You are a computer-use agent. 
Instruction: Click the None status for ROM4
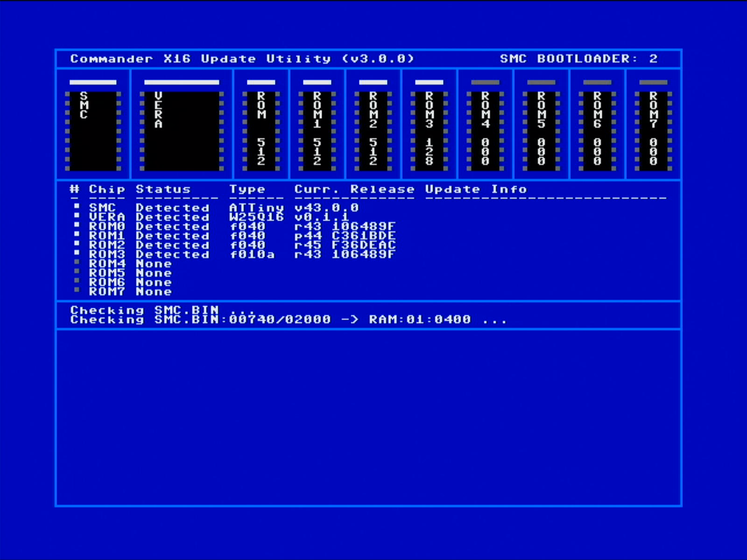(154, 264)
